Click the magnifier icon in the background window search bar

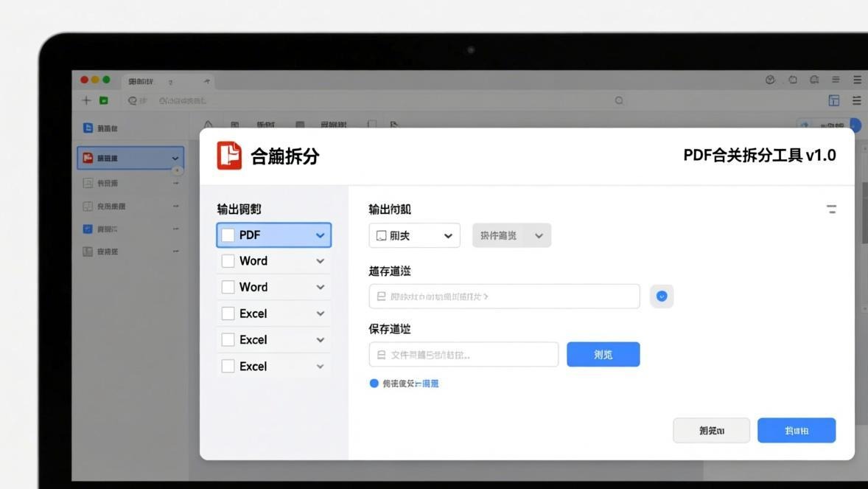(619, 100)
